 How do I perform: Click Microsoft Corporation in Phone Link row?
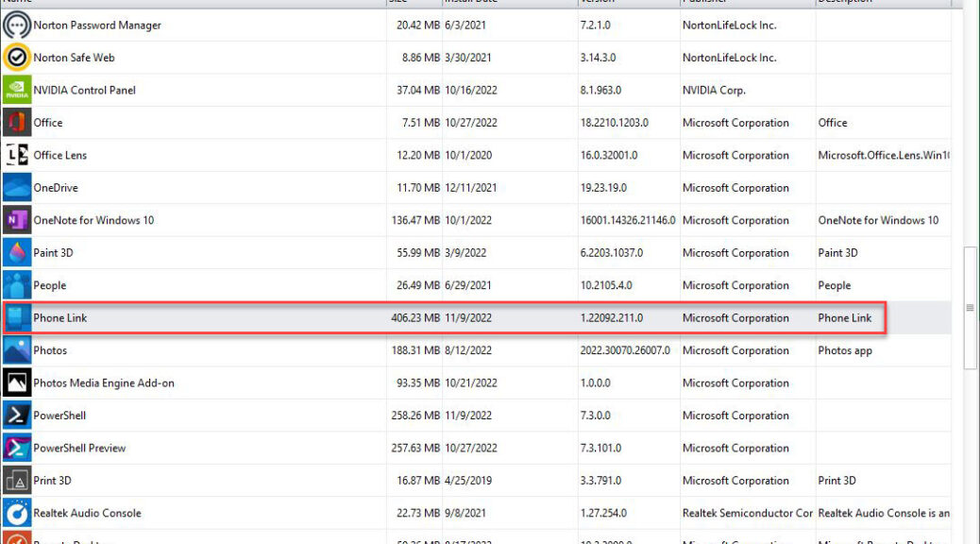point(735,317)
